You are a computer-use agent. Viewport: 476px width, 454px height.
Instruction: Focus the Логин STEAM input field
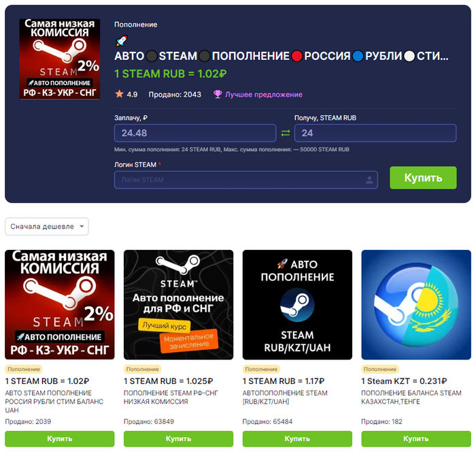[246, 180]
